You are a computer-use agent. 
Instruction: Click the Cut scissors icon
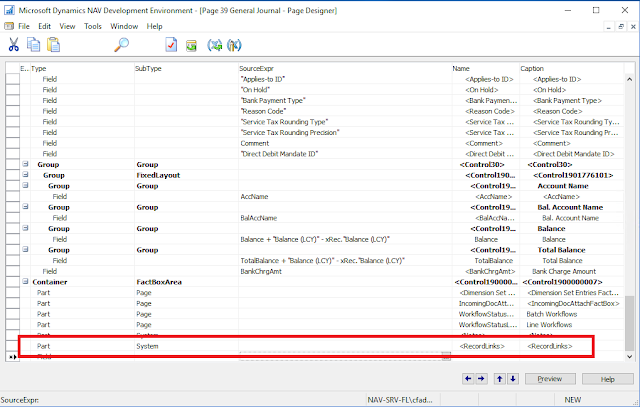(13, 45)
